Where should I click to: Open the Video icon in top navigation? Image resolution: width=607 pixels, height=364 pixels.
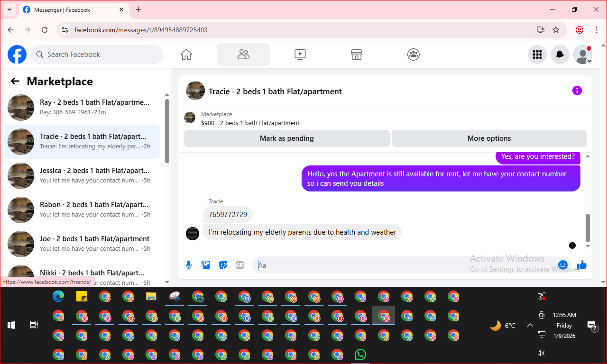[x=300, y=55]
